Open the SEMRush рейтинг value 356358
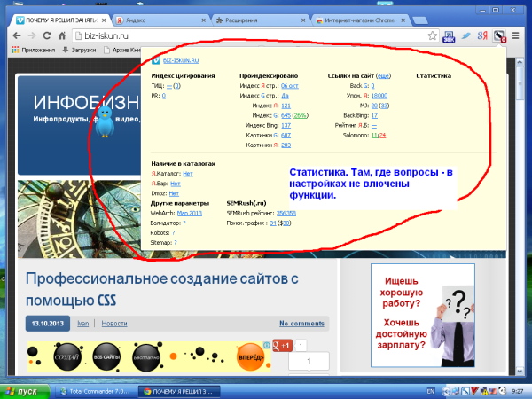The image size is (532, 399). 286,213
